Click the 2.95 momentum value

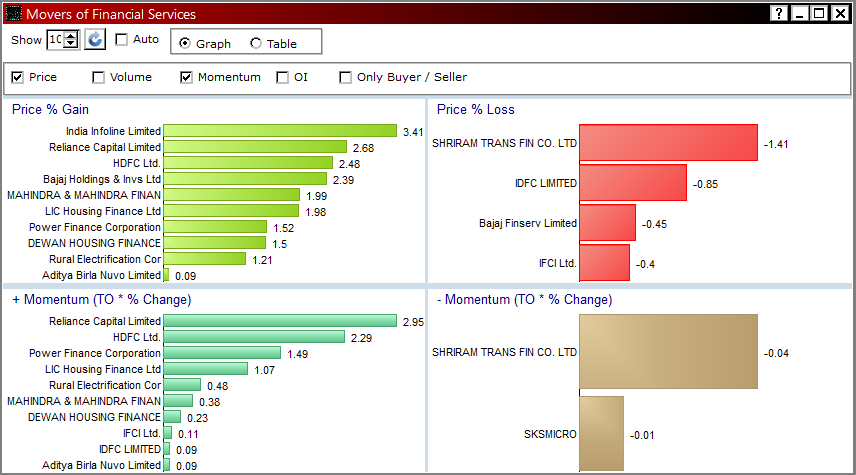point(413,322)
